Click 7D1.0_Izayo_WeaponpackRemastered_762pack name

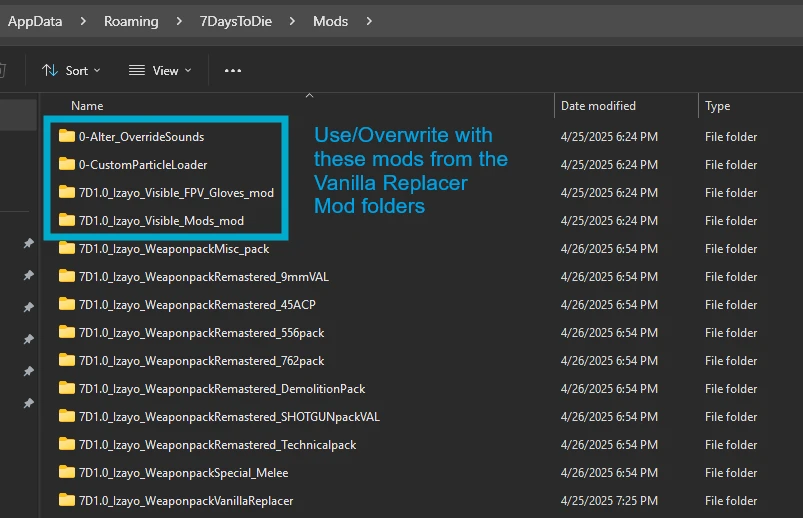click(201, 361)
